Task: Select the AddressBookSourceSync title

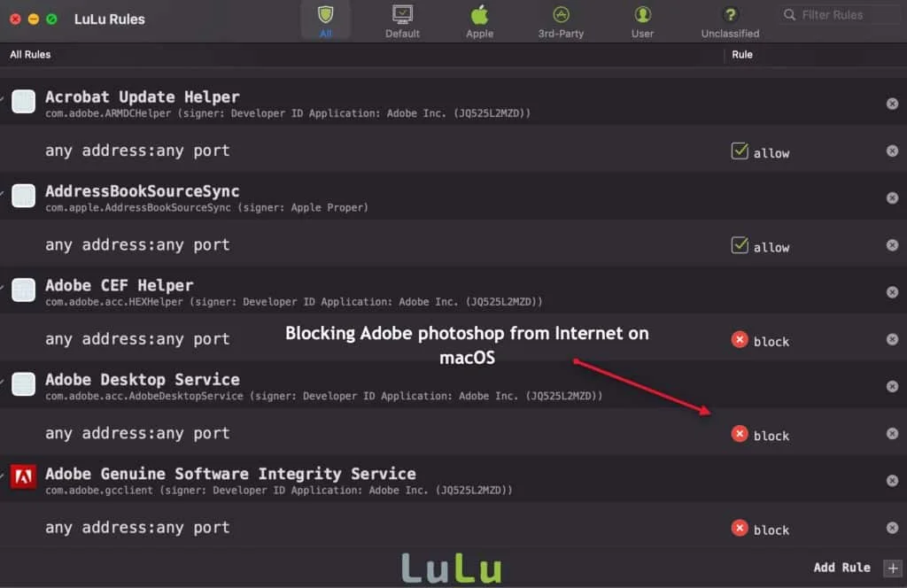Action: pos(143,191)
